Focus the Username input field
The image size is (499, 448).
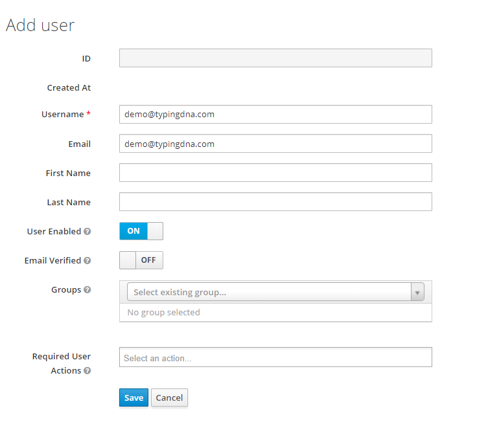click(275, 115)
